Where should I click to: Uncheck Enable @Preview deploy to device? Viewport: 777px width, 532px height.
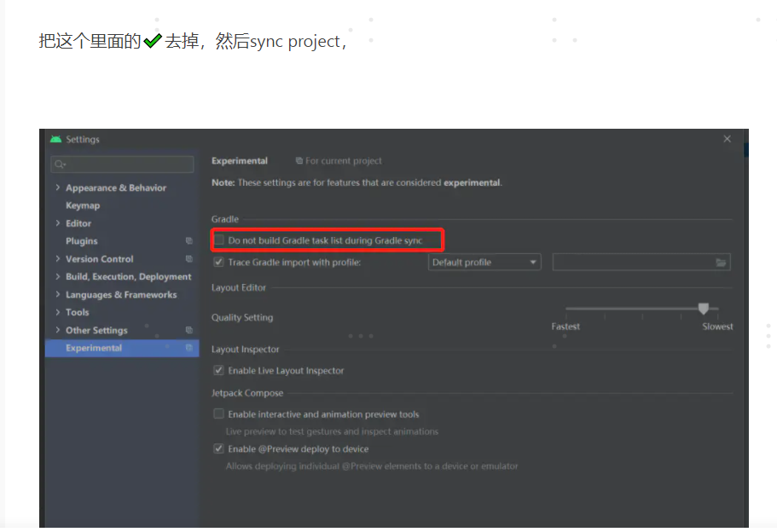[218, 448]
